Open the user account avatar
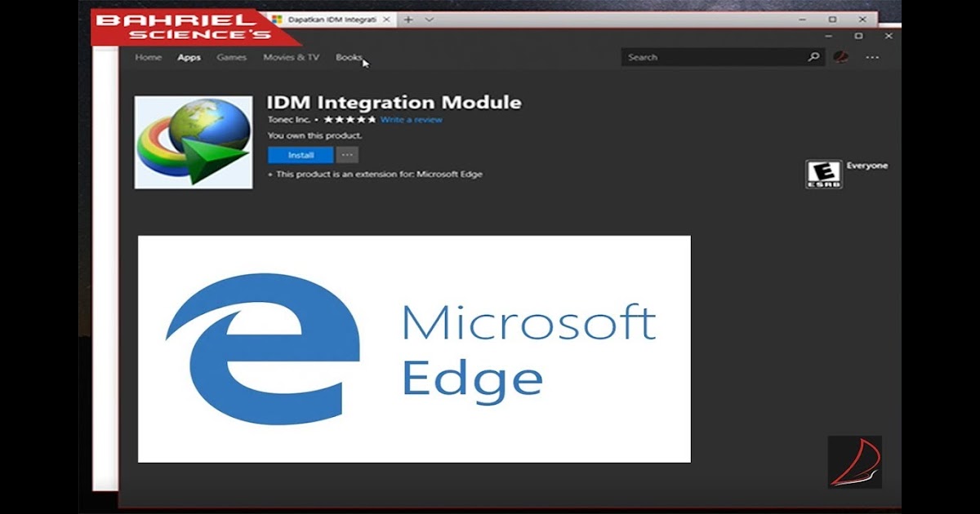The image size is (980, 514). pos(840,57)
